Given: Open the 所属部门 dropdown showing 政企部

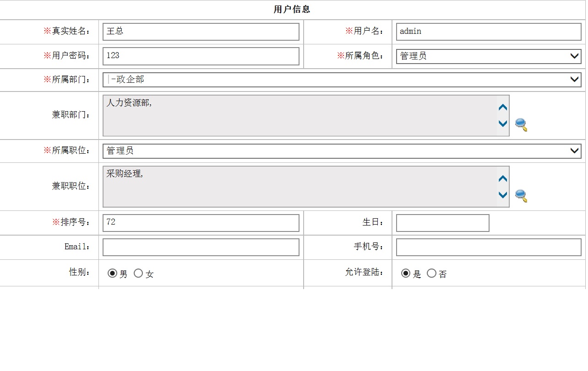Looking at the screenshot, I should pyautogui.click(x=342, y=80).
